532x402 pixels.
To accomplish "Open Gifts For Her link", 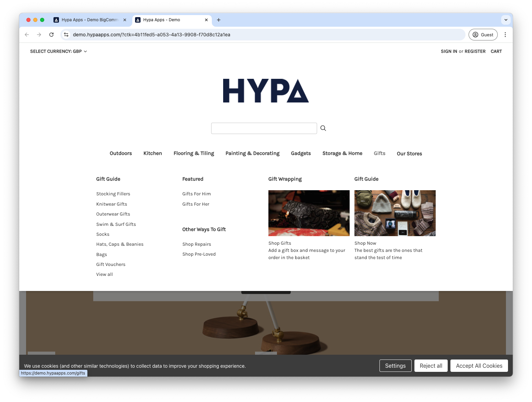I will point(196,204).
